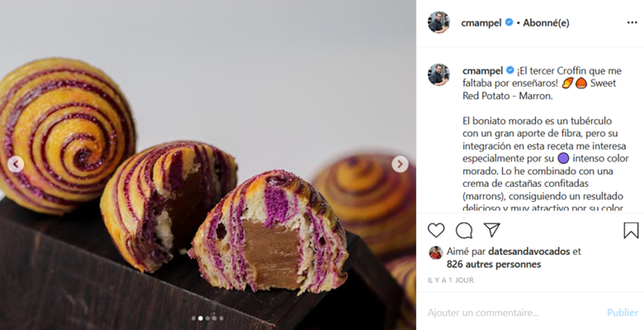Select the last carousel indicator dot
Screen dimensions: 644x330
click(x=221, y=318)
